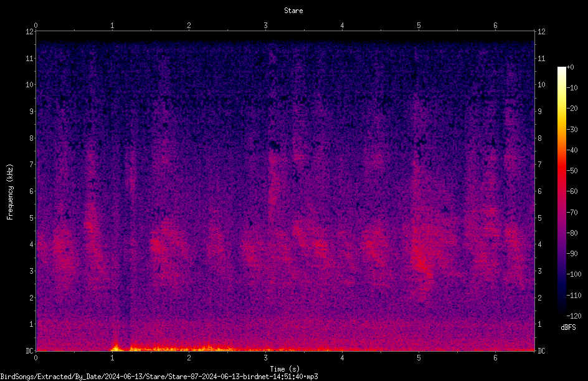Click the 1 second tick on bottom axis

point(112,358)
